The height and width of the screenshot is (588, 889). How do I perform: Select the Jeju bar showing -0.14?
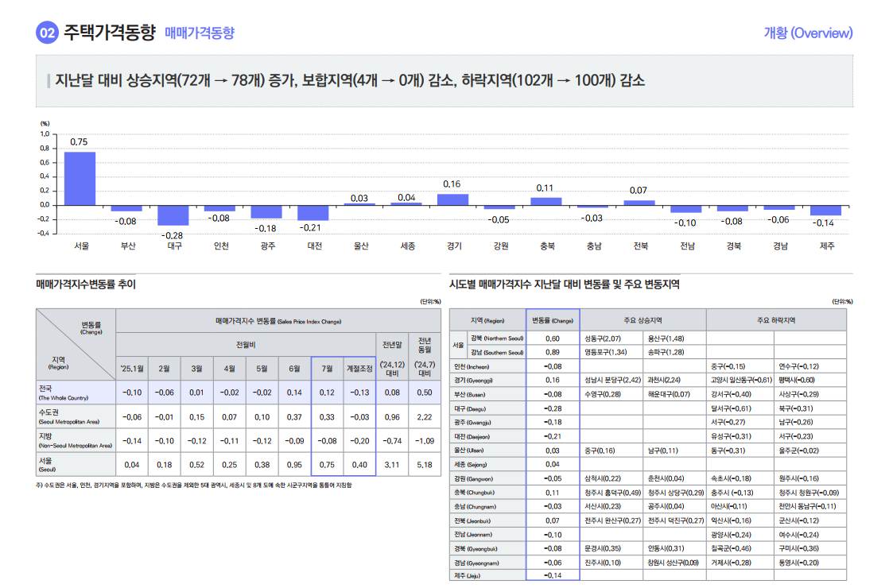[826, 211]
